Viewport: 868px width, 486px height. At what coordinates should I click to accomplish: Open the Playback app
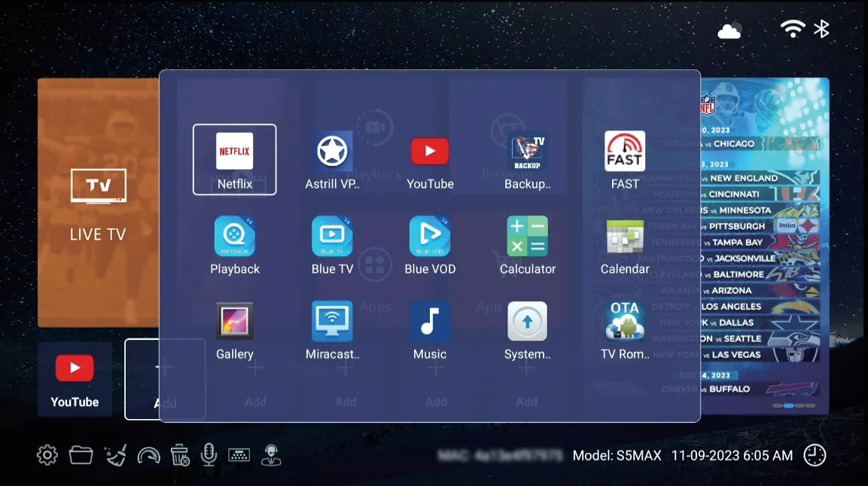(235, 246)
